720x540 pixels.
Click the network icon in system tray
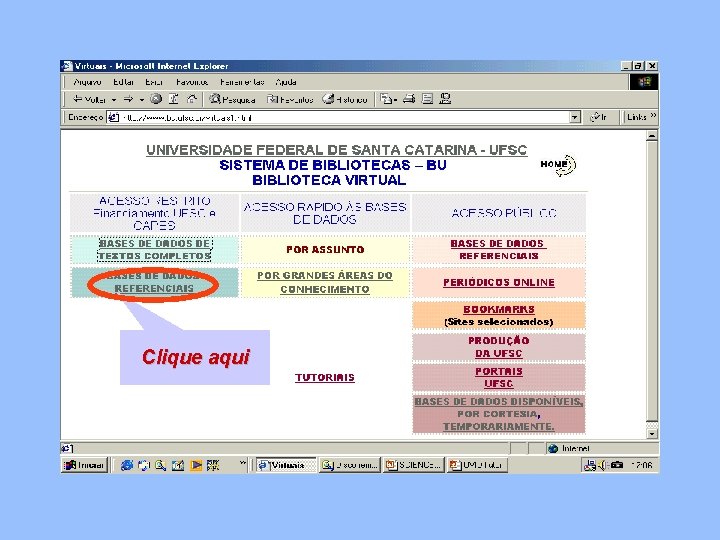(x=589, y=465)
